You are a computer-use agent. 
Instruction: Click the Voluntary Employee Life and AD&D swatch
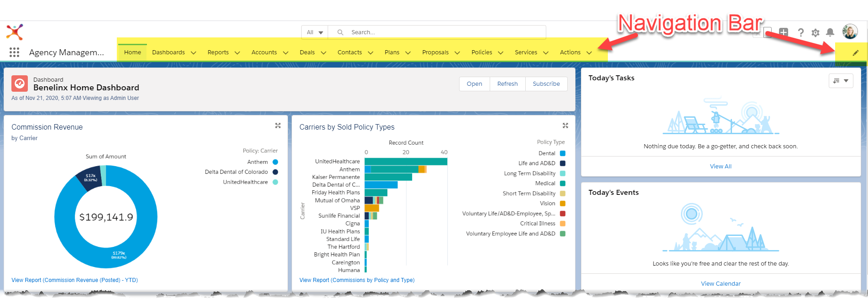563,234
